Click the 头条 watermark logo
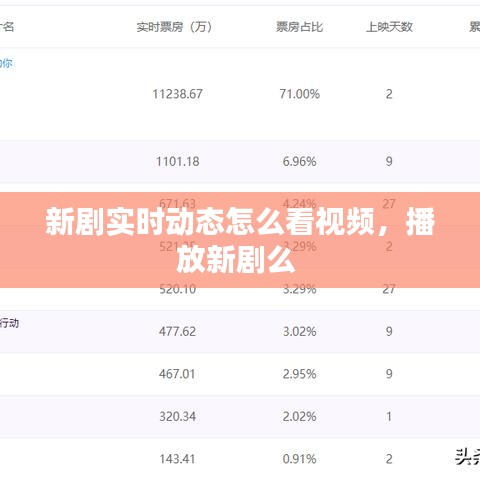The image size is (480, 480). point(467,457)
